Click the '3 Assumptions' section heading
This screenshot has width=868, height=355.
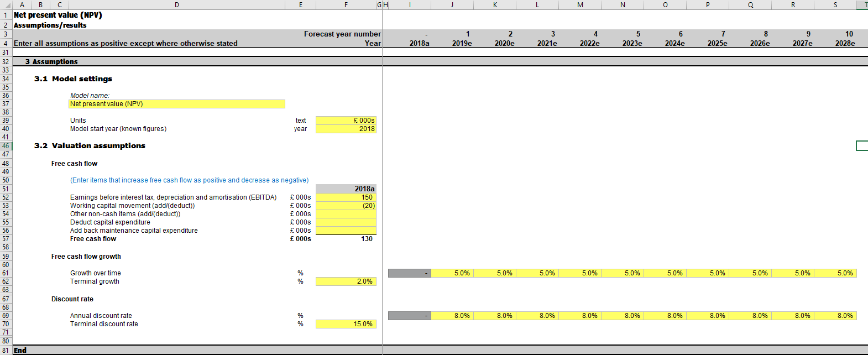(51, 62)
